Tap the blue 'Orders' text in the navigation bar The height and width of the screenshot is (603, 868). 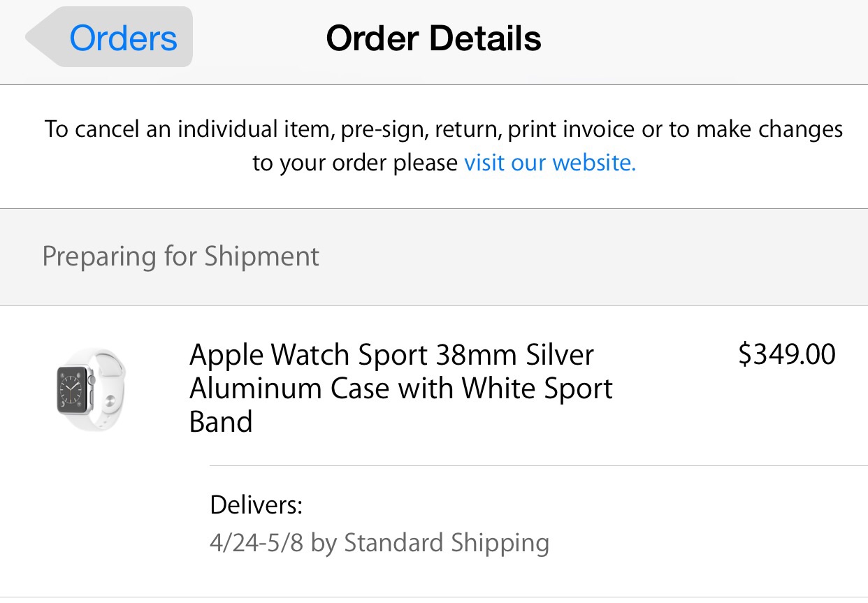tap(123, 38)
